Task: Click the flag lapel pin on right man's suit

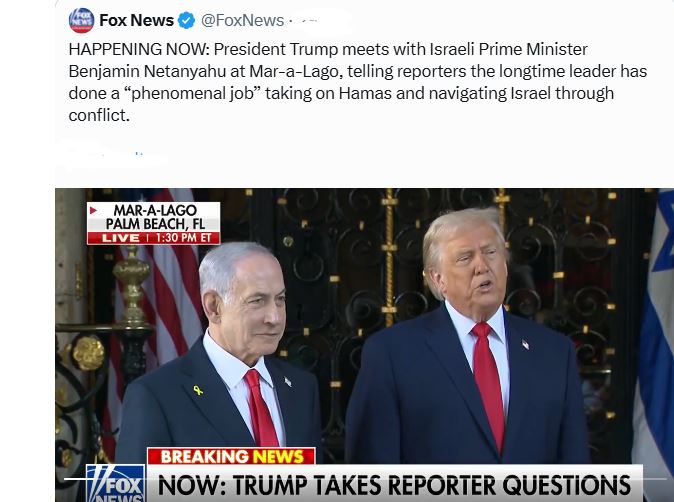Action: [525, 344]
